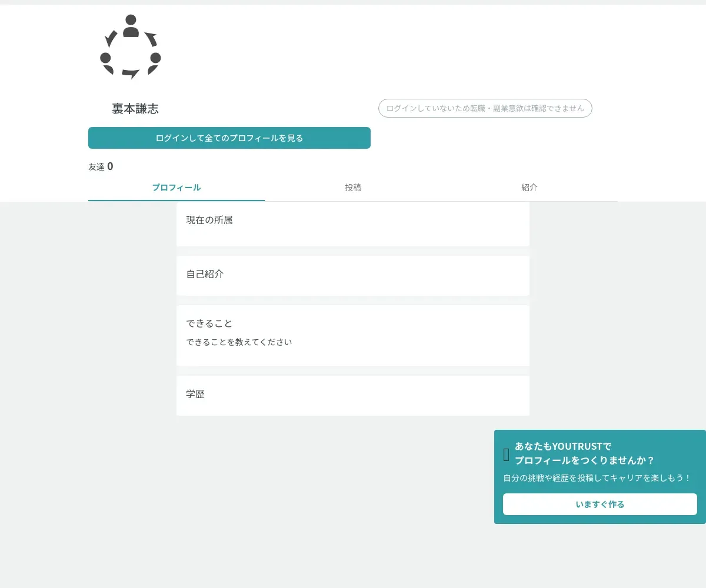Click the name 裏本謙志
This screenshot has height=588, width=706.
(x=135, y=109)
